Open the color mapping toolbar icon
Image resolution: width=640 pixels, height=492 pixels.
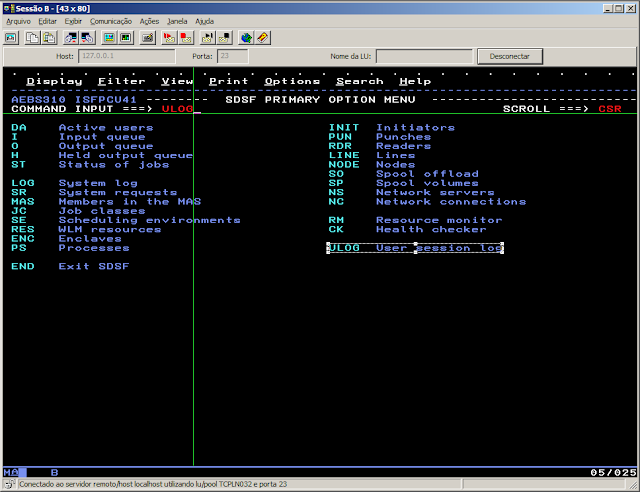point(126,38)
